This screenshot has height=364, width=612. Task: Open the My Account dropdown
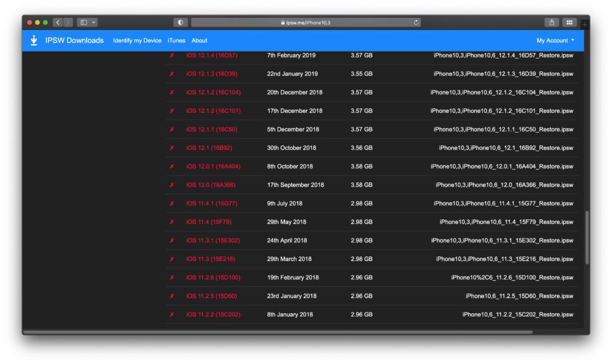(x=556, y=41)
